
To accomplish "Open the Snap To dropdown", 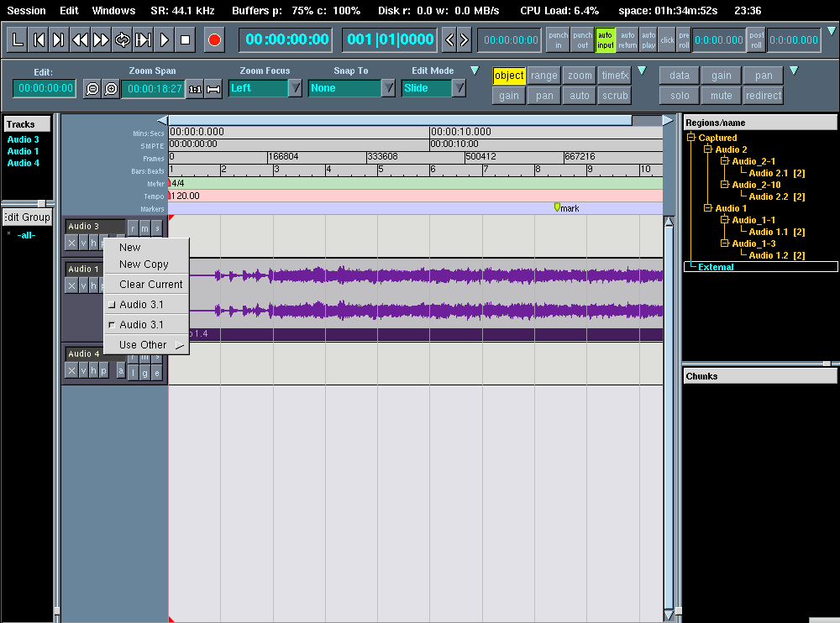I will click(388, 88).
